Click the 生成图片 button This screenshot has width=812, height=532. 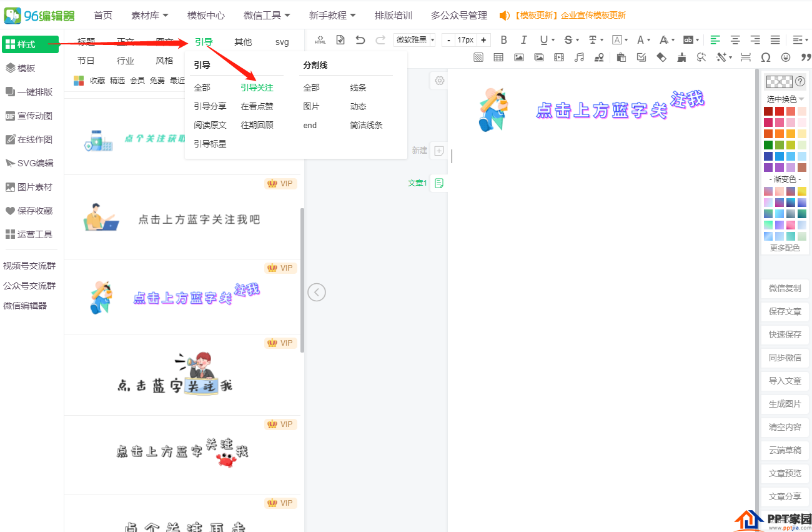(785, 404)
